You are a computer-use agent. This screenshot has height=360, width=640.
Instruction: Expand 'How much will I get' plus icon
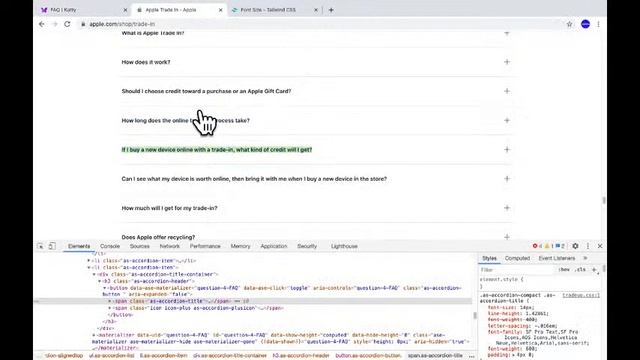click(x=507, y=208)
